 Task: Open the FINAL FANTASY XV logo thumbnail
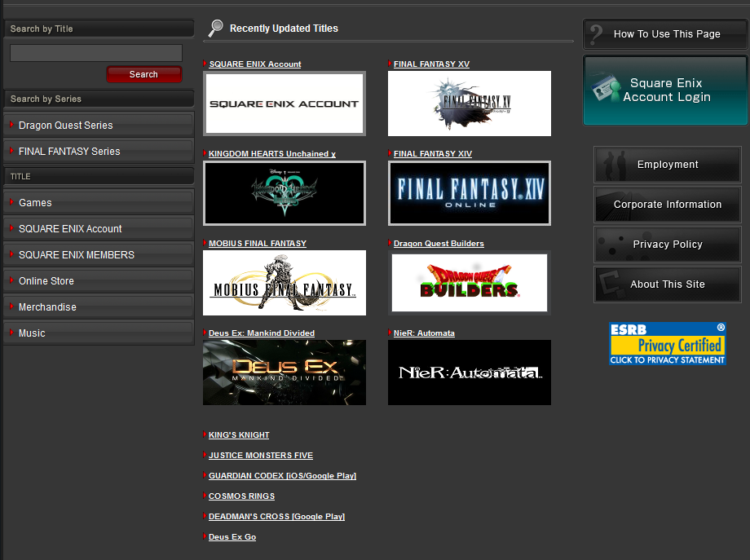tap(469, 104)
